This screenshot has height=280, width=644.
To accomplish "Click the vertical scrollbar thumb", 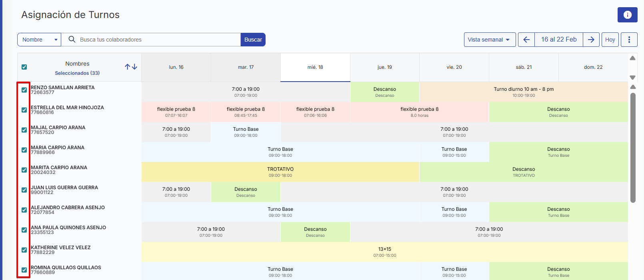I will pyautogui.click(x=633, y=148).
